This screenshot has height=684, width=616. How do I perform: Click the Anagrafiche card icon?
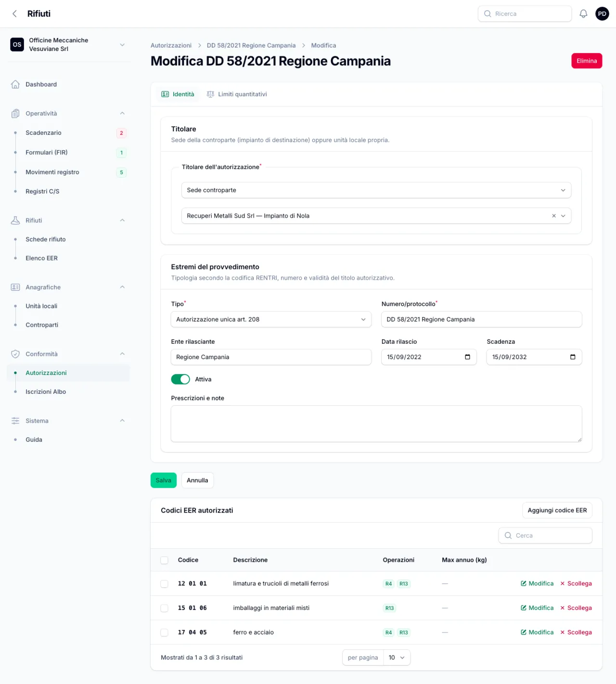pos(15,287)
